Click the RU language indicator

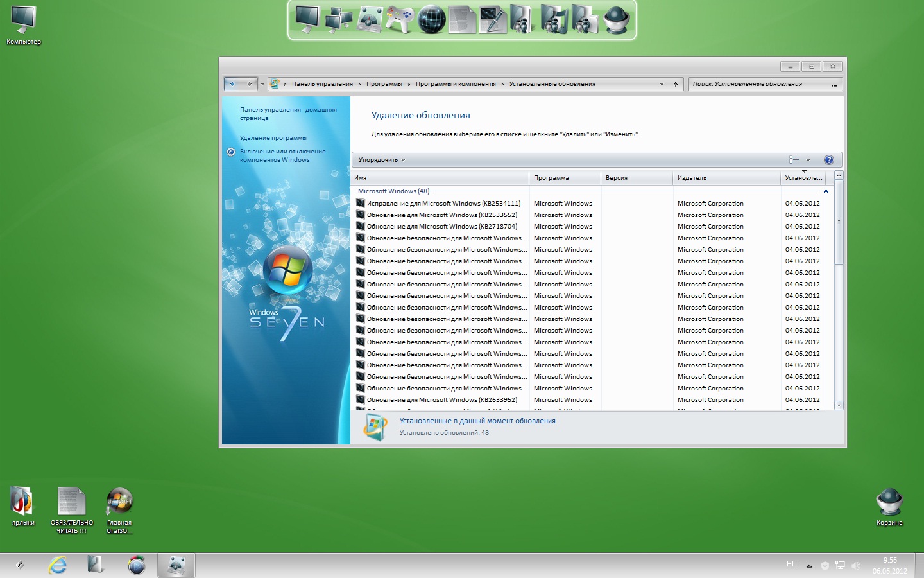pyautogui.click(x=792, y=564)
